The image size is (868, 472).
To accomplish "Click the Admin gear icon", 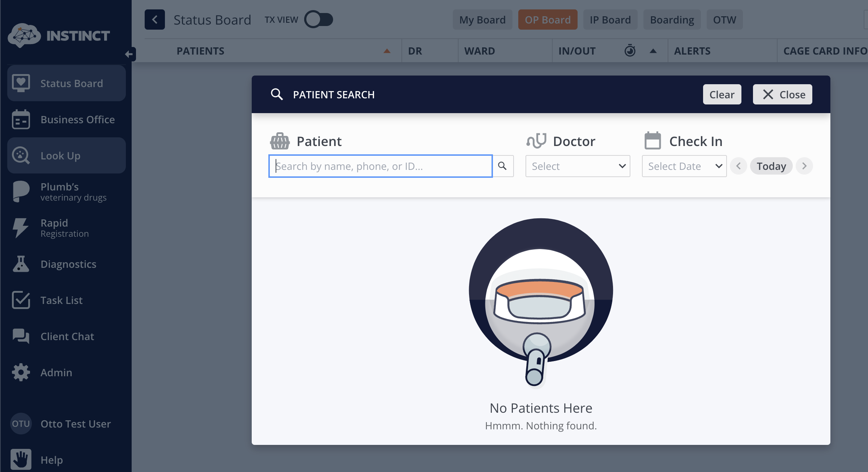I will 21,372.
